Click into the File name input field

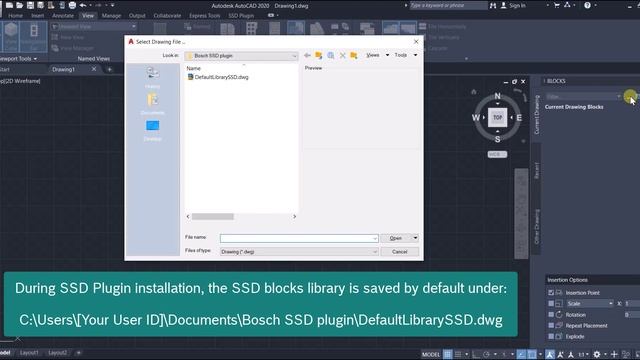(296, 238)
